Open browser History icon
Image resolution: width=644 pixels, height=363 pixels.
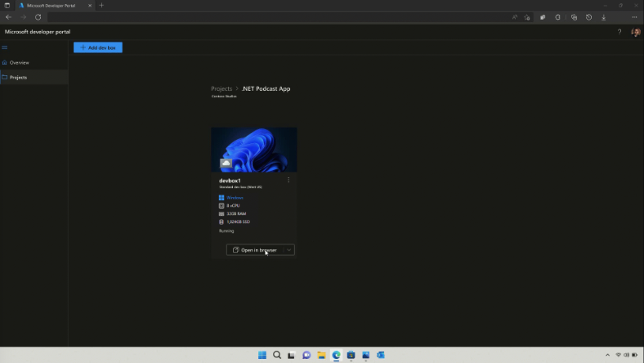(589, 17)
